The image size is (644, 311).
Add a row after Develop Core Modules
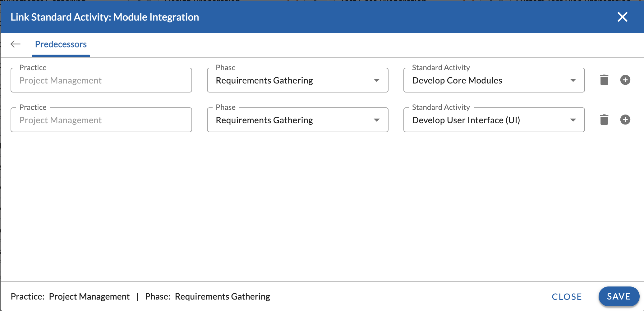point(625,80)
